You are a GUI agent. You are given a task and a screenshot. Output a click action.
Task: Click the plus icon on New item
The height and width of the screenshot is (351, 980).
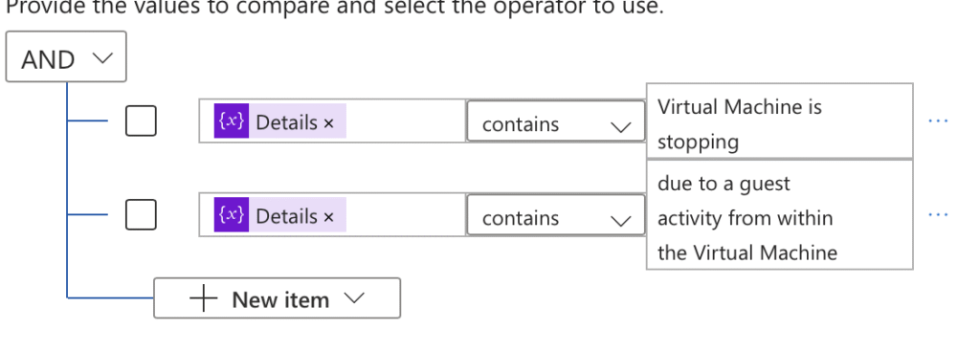coord(204,299)
